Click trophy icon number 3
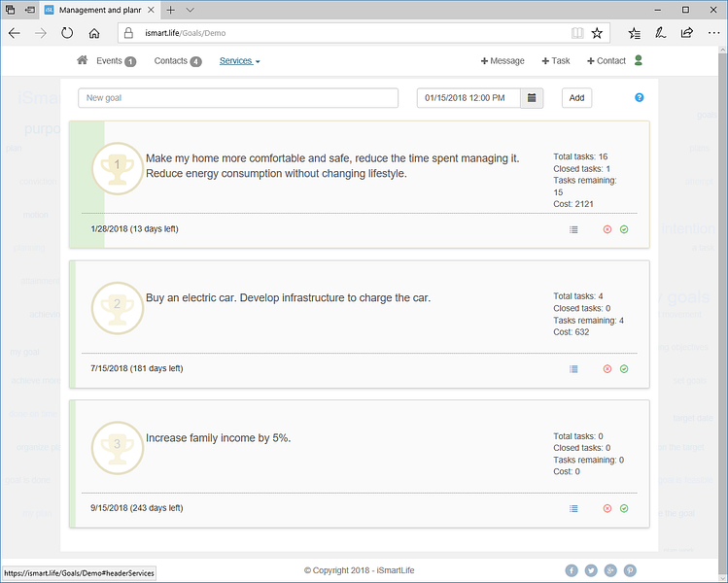Screen dimensions: 728x583 point(118,448)
